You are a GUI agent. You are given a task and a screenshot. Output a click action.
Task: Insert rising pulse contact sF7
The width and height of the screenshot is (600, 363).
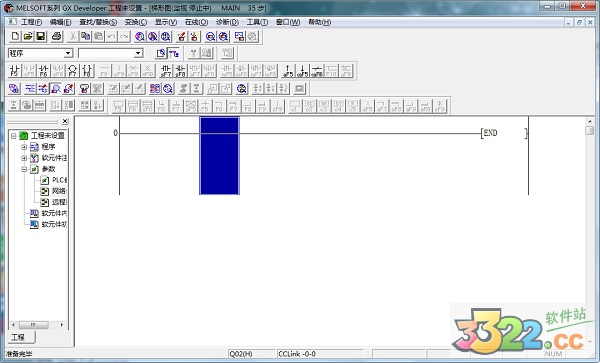click(166, 71)
